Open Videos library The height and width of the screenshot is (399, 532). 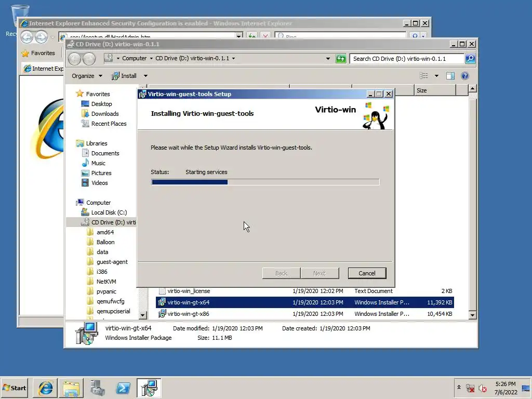tap(99, 182)
